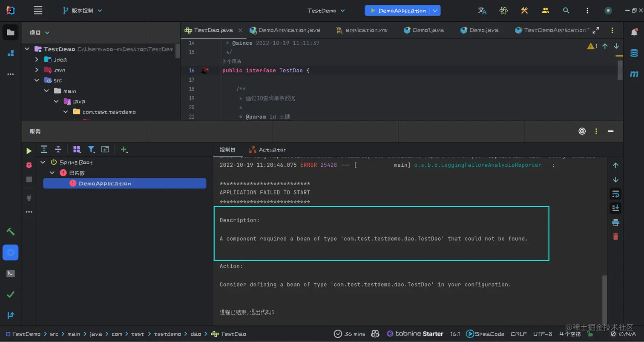Open search everywhere magnifier

pos(566,11)
